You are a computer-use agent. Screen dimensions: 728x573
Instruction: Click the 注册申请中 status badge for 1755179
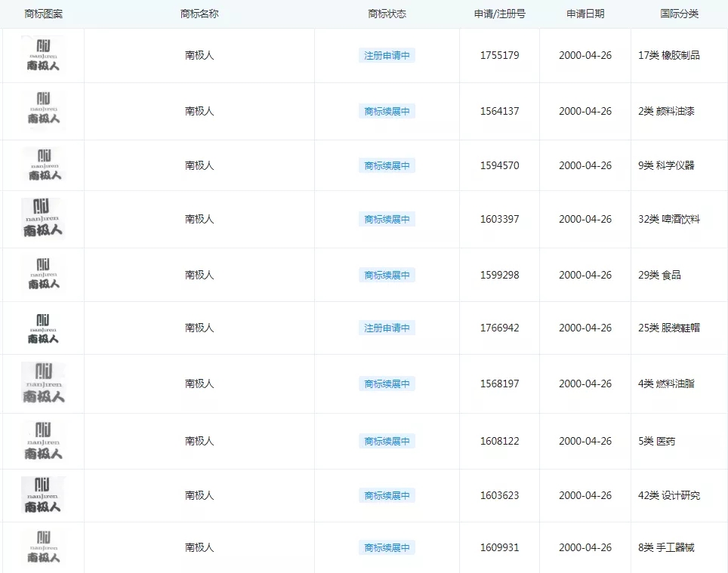pyautogui.click(x=387, y=56)
